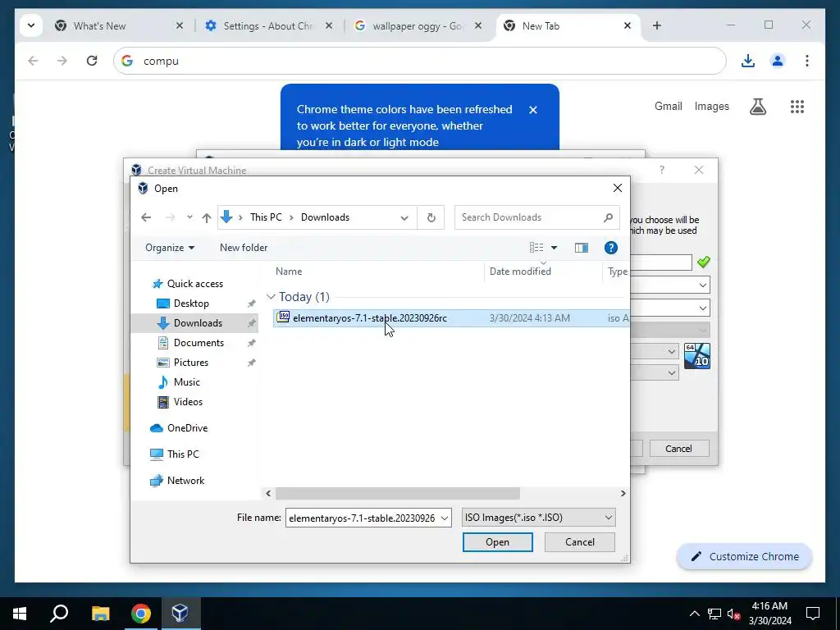Screen dimensions: 840x630
Task: Click the Open button
Action: coord(498,542)
